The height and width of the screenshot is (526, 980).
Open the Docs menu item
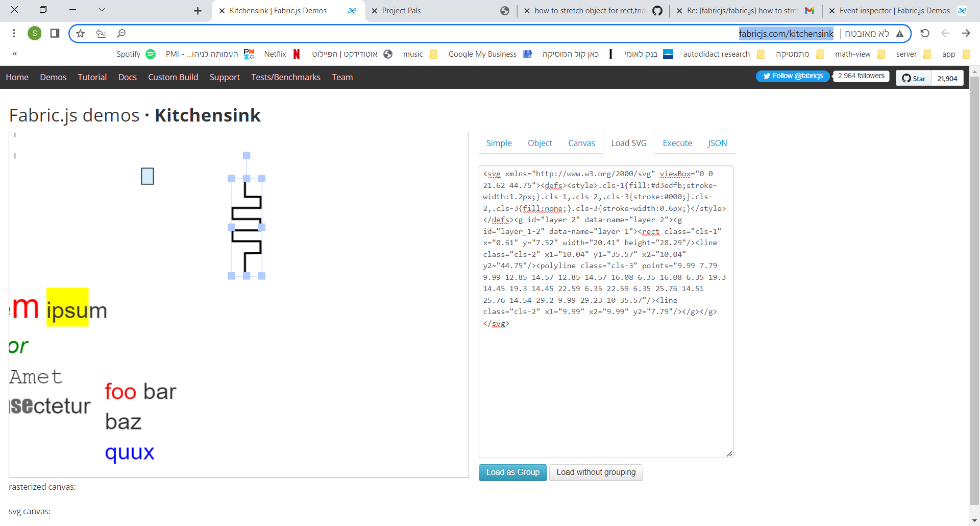(x=127, y=77)
